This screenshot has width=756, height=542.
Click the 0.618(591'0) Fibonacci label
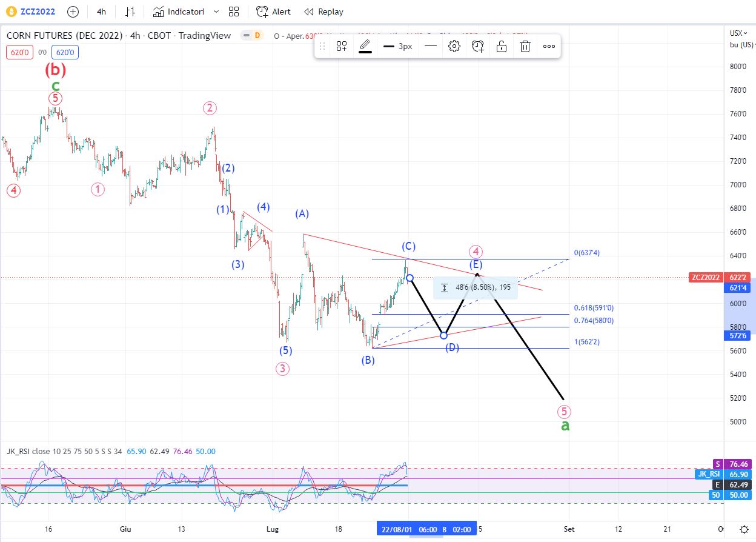[594, 308]
